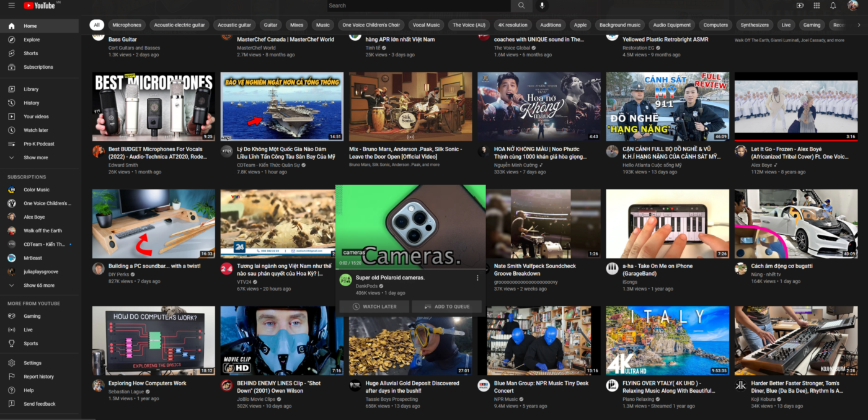Open the Silk Sonic mix thumbnail
Viewport: 868px width, 420px height.
(410, 107)
